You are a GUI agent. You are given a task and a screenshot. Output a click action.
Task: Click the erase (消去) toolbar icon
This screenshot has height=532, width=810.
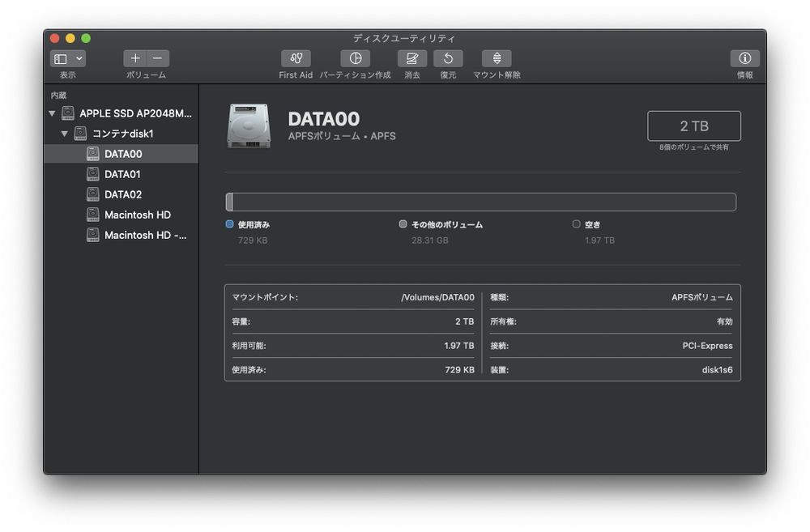412,58
